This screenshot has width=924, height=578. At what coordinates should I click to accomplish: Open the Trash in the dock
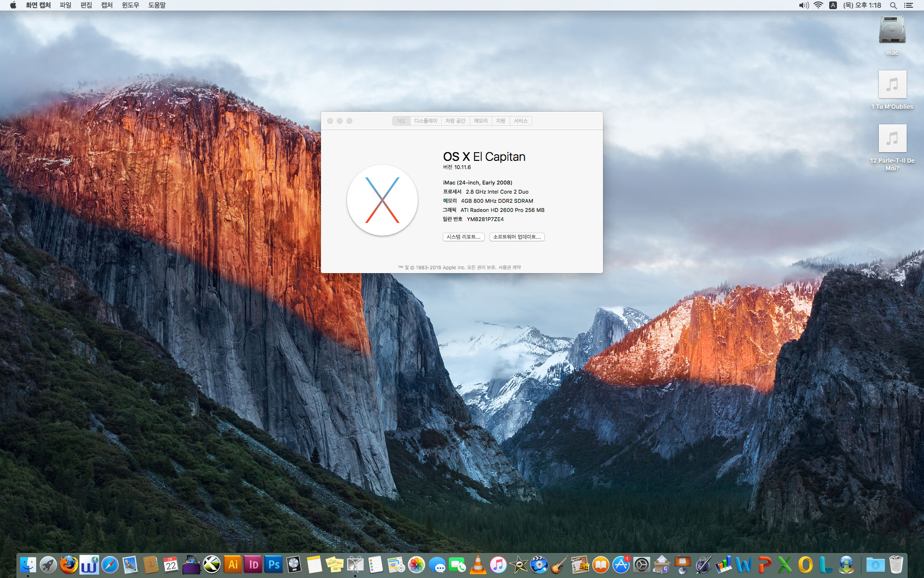[x=896, y=565]
